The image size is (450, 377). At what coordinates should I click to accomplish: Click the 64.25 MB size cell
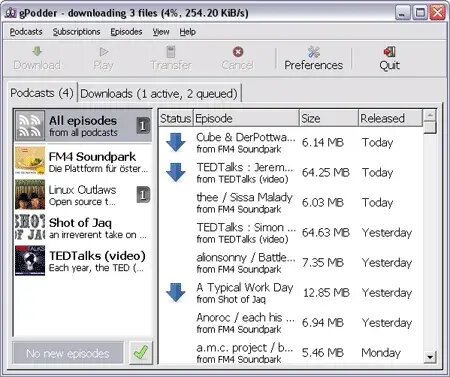[325, 172]
